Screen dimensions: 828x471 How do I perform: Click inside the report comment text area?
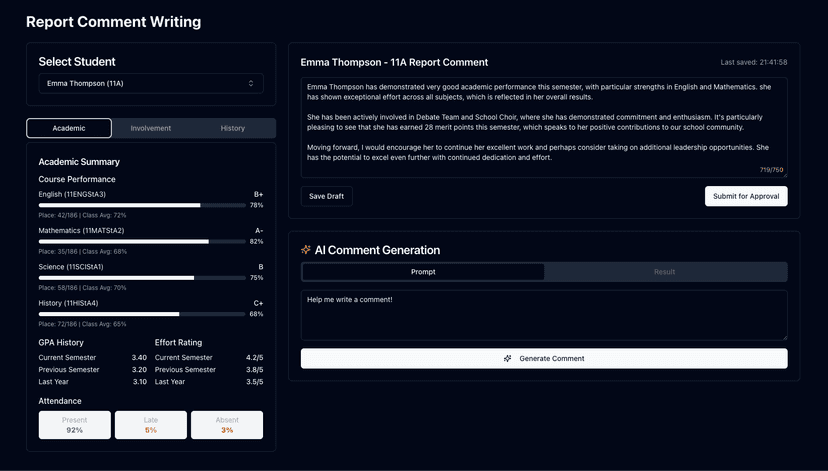tap(544, 127)
